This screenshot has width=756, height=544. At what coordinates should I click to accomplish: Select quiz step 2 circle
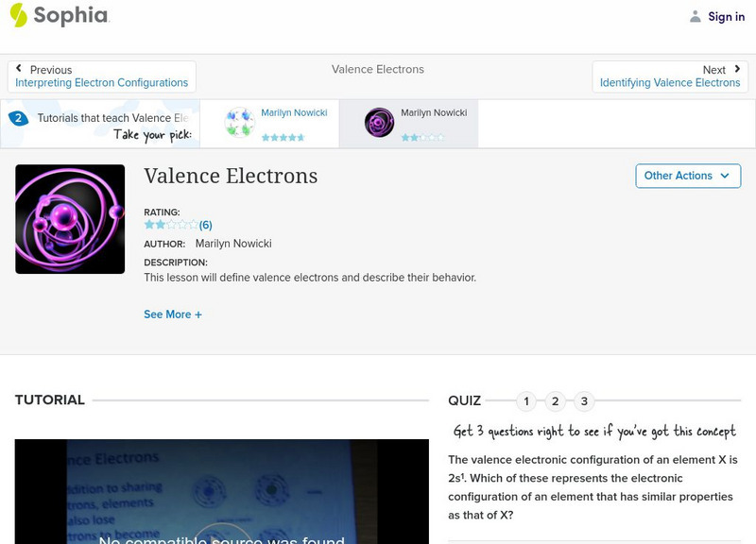tap(556, 401)
